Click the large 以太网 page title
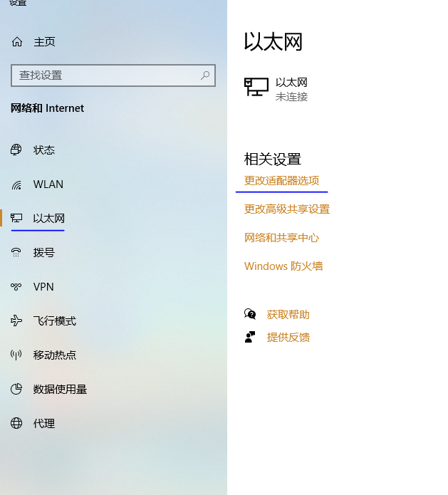448x495 pixels. click(274, 42)
